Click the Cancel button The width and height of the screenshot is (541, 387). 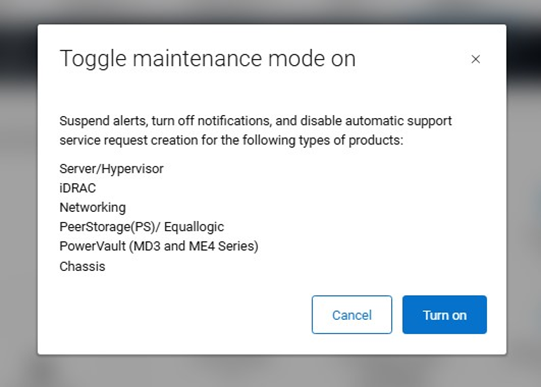(x=352, y=315)
